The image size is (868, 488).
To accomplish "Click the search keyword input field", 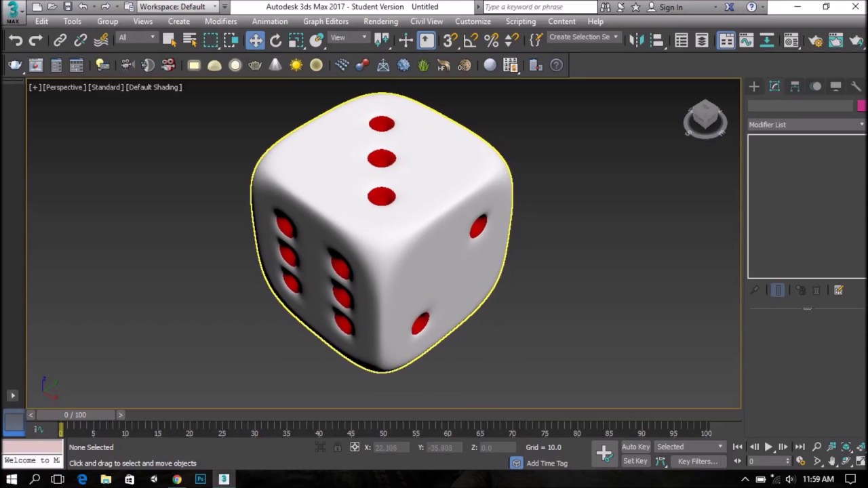I will 540,7.
